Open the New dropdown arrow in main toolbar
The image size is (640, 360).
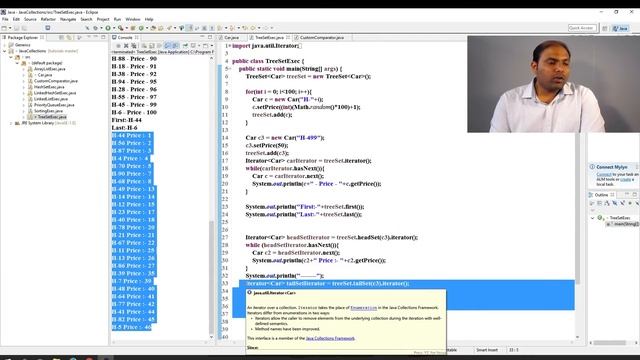click(10, 28)
